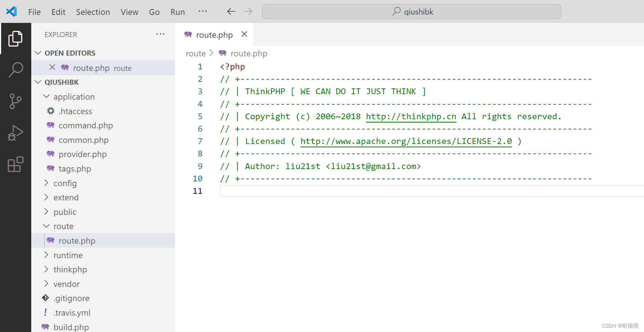The height and width of the screenshot is (332, 644).
Task: Collapse the route folder
Action: coord(46,226)
